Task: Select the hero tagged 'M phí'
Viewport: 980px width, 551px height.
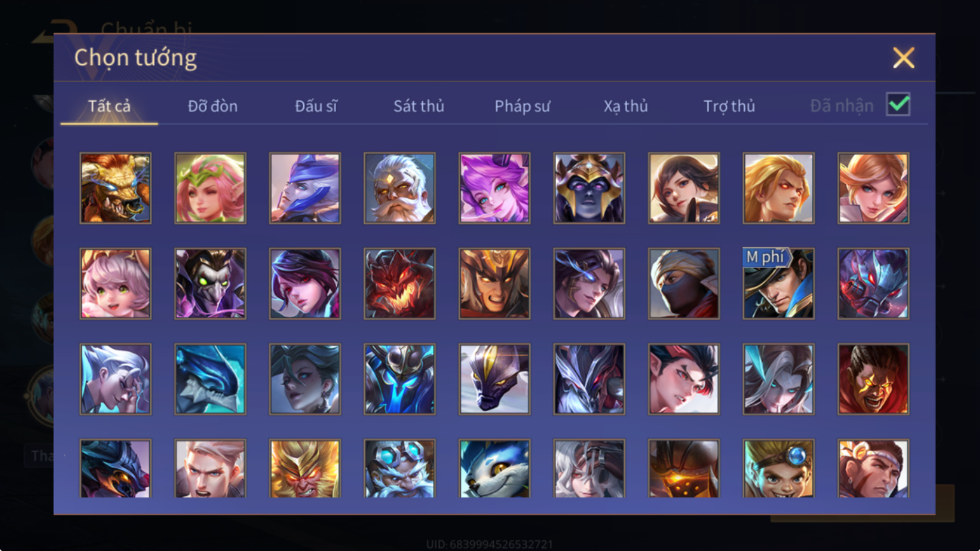Action: pos(779,283)
